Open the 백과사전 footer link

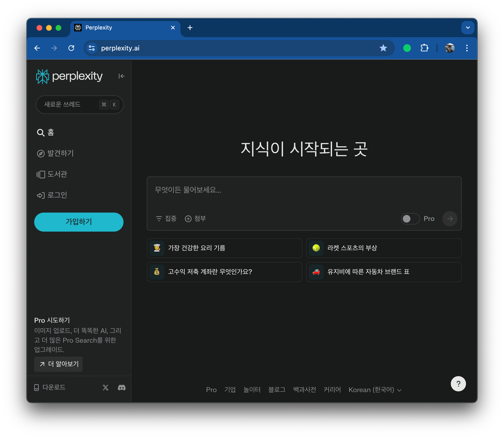[x=304, y=390]
